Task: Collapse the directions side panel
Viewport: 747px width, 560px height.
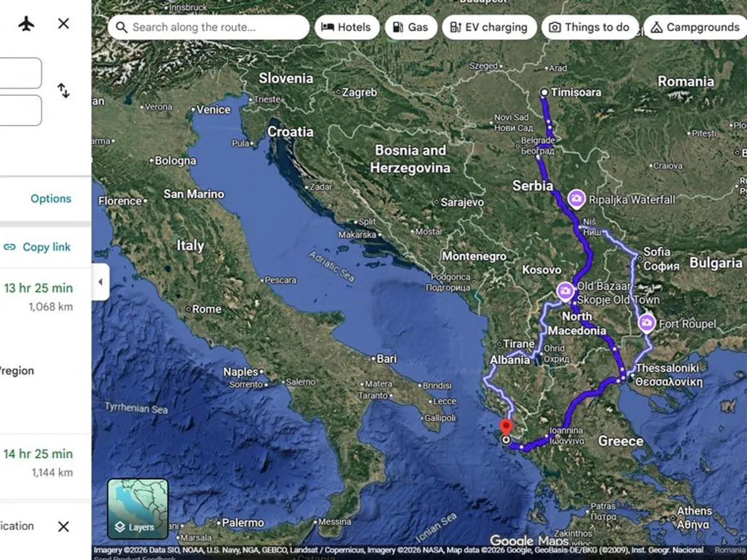Action: click(x=100, y=281)
